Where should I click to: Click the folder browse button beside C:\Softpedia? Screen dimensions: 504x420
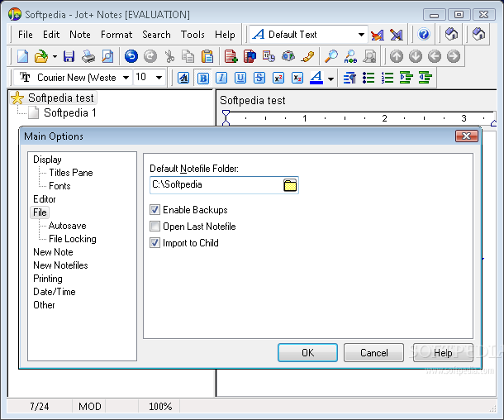coord(290,185)
